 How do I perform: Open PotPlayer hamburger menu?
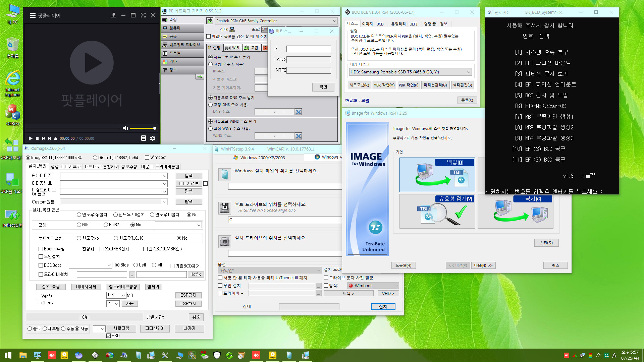pos(33,15)
